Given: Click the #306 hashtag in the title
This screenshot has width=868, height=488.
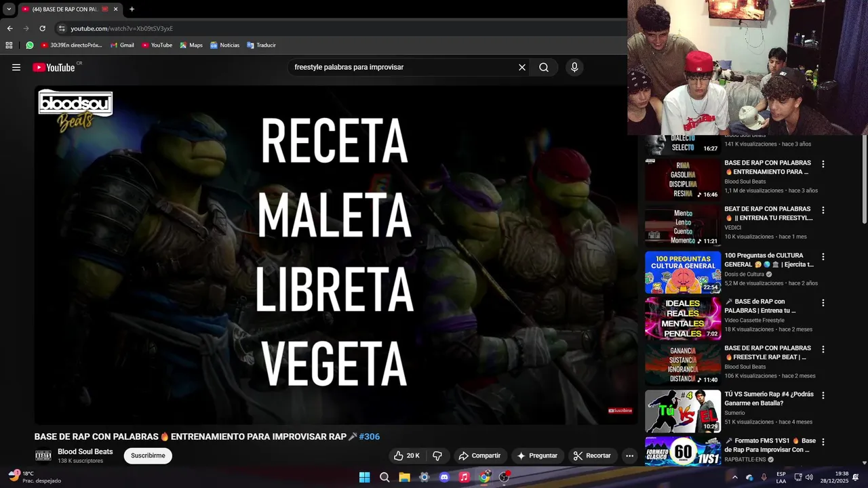Looking at the screenshot, I should (369, 436).
